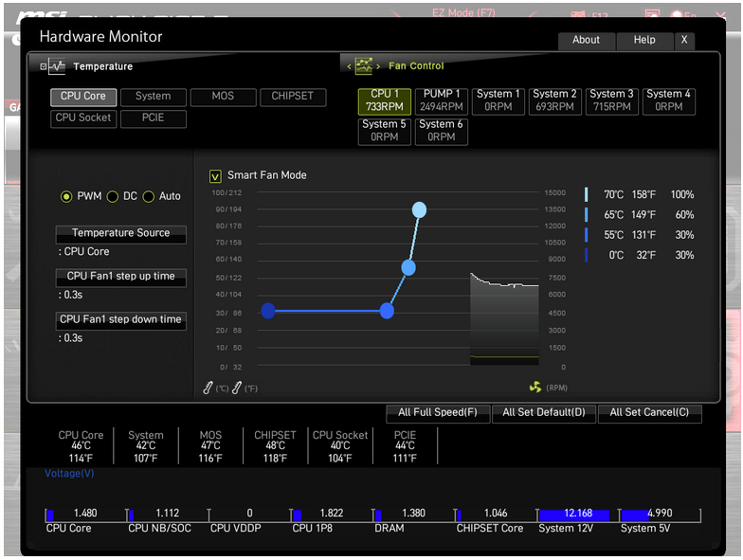This screenshot has height=560, width=743.
Task: Click the leftmost fan curve point at 0°C
Action: (x=268, y=311)
